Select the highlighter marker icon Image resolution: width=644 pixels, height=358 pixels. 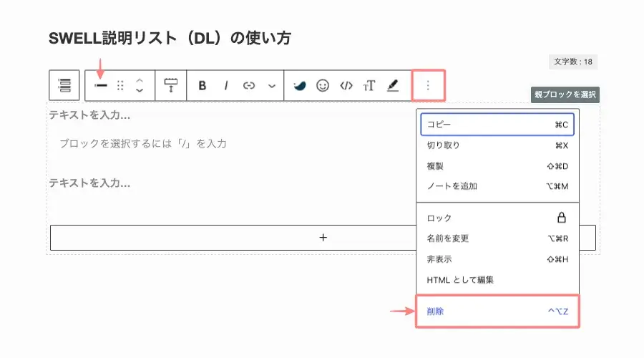(x=393, y=85)
